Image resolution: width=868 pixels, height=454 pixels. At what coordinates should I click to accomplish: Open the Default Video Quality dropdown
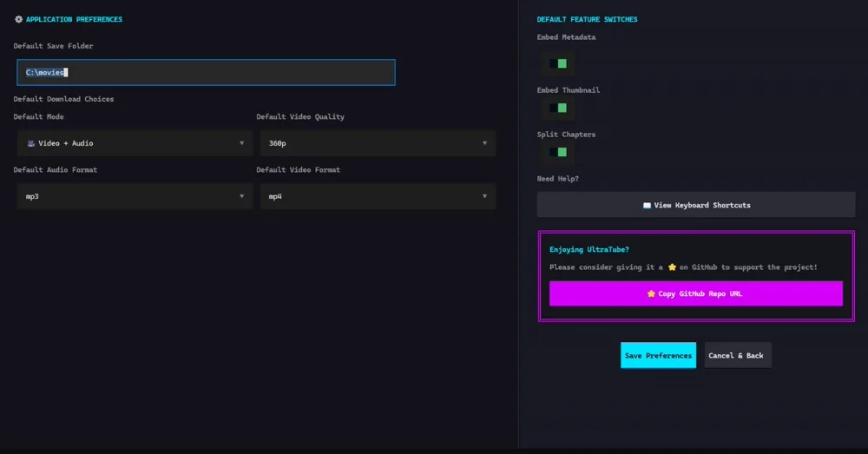point(378,143)
